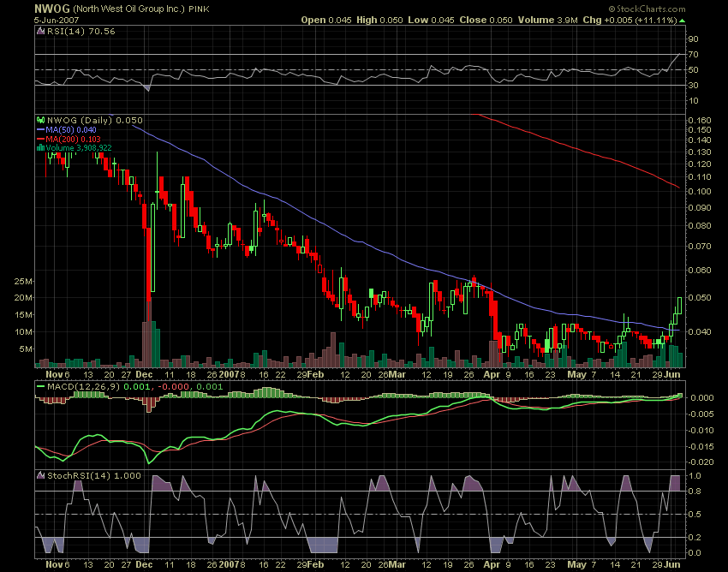This screenshot has height=572, width=728.
Task: Click the 5M volume axis label
Action: tap(26, 349)
